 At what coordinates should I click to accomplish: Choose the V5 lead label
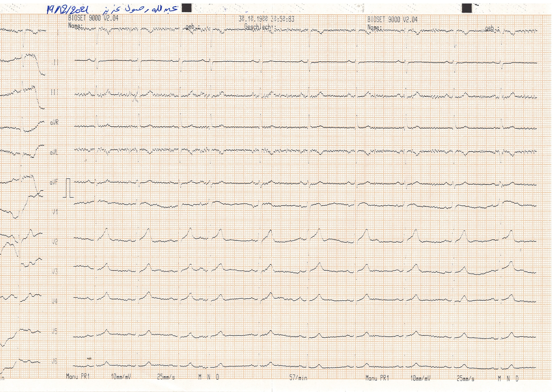pos(55,331)
